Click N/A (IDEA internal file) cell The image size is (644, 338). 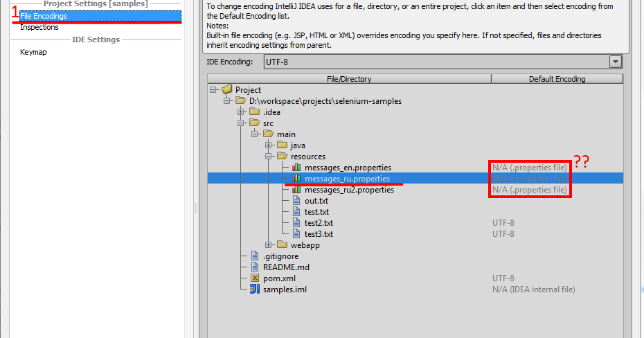(x=533, y=290)
